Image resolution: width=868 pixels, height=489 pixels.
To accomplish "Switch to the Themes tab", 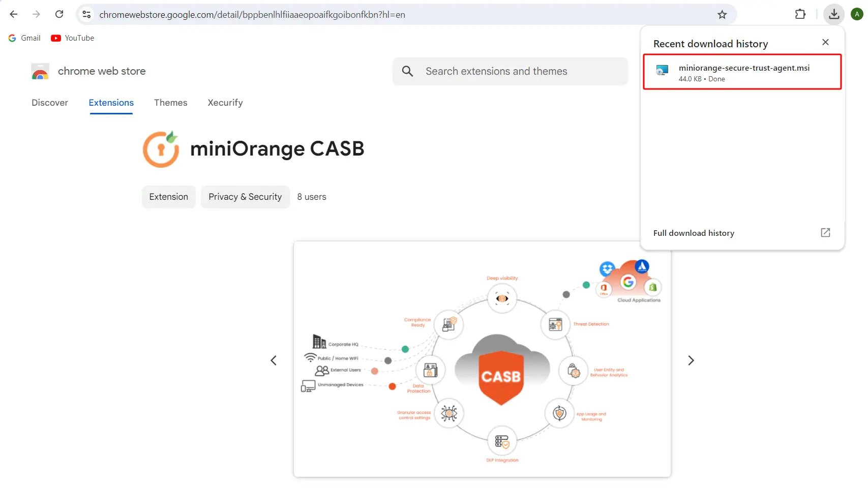I will point(170,103).
